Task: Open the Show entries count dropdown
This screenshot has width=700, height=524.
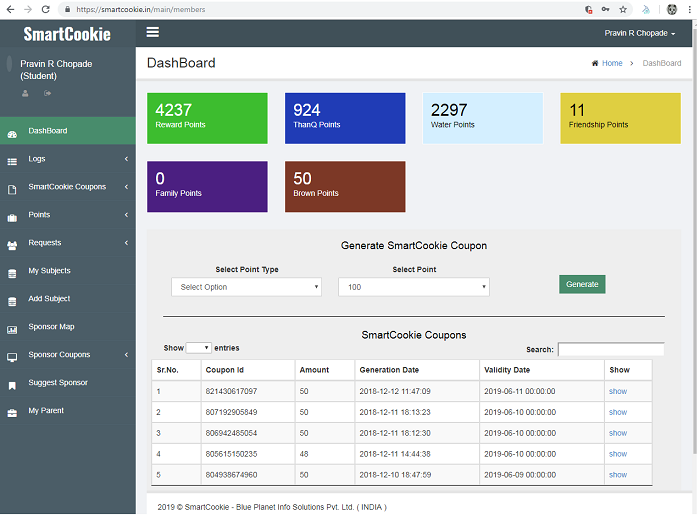Action: (198, 348)
